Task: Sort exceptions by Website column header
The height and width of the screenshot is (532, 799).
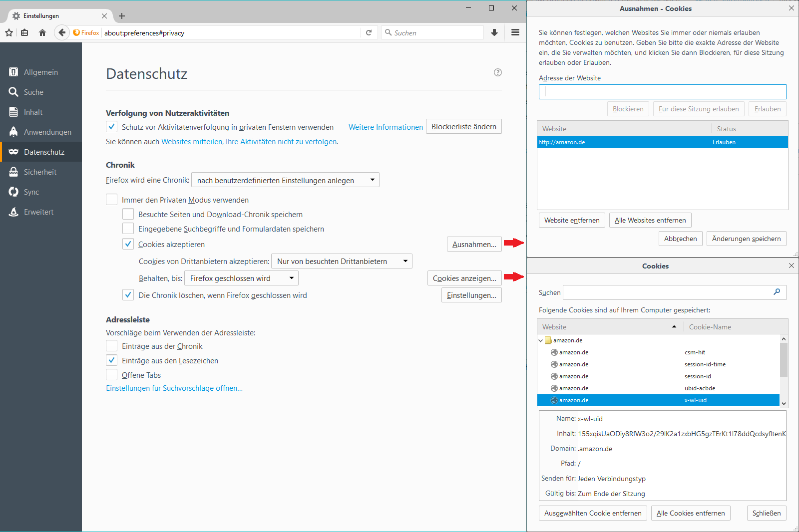Action: pyautogui.click(x=624, y=129)
